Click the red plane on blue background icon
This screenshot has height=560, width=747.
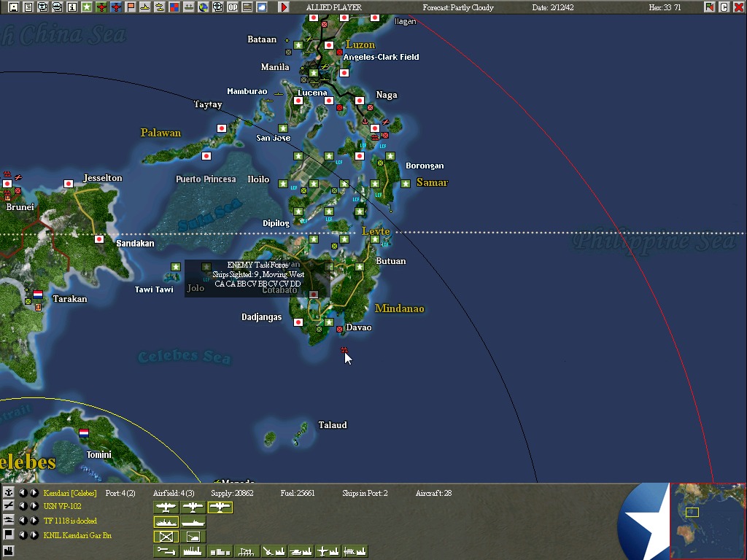[116, 7]
